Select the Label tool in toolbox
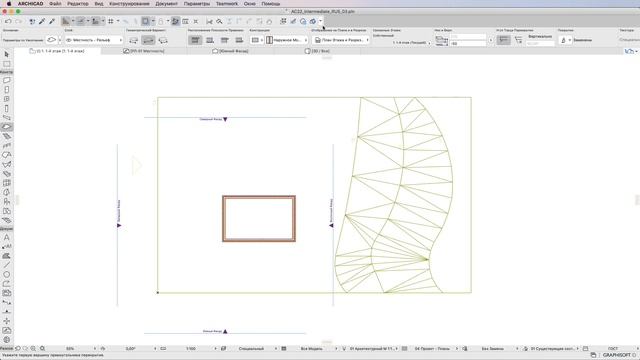640x360 pixels. coord(7,247)
